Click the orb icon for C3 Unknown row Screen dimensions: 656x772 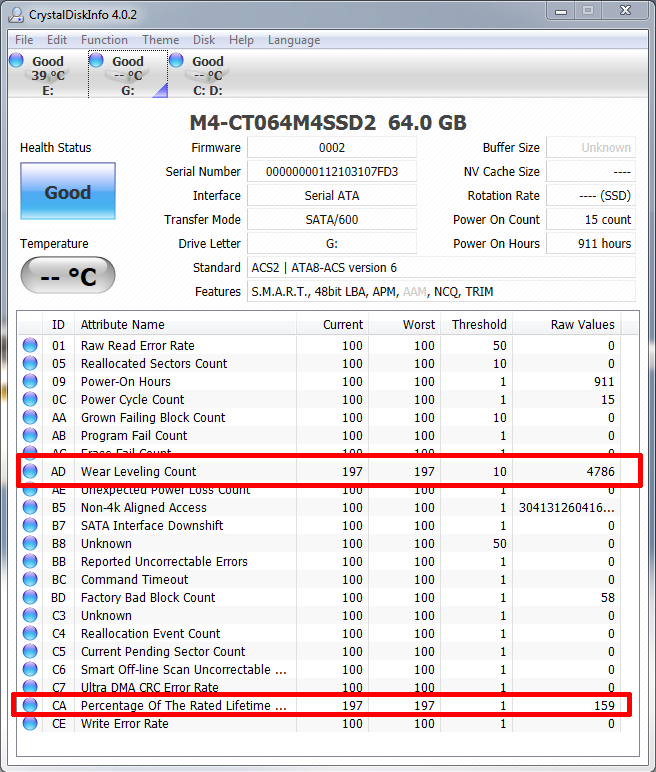pos(30,615)
